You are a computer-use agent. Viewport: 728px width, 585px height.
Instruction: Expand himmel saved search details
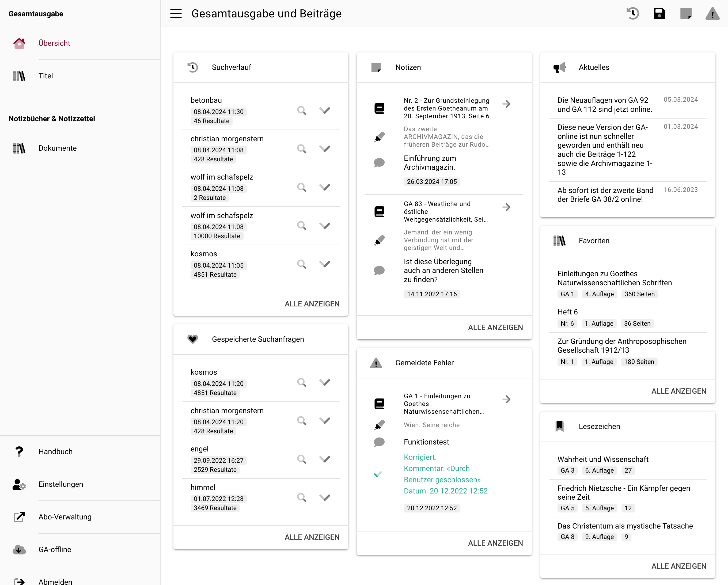(324, 497)
